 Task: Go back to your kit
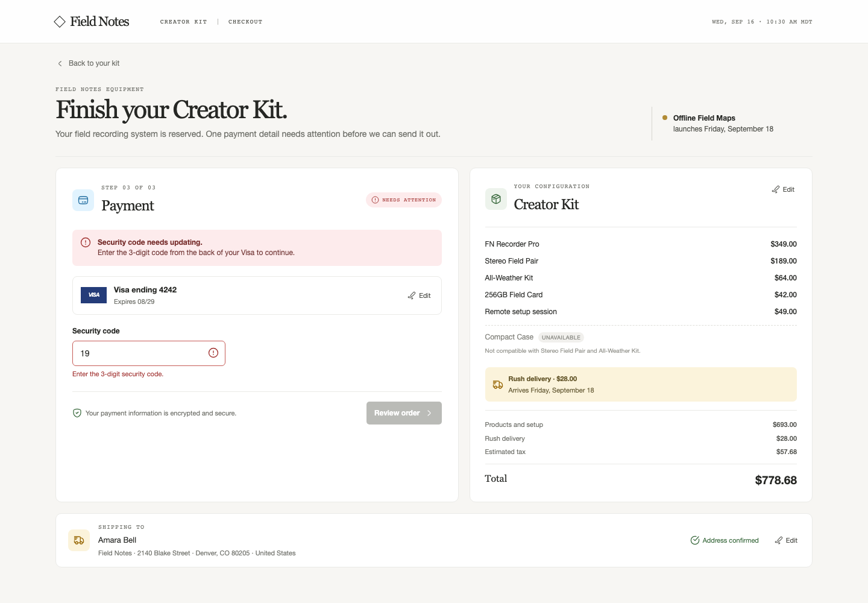pyautogui.click(x=88, y=63)
